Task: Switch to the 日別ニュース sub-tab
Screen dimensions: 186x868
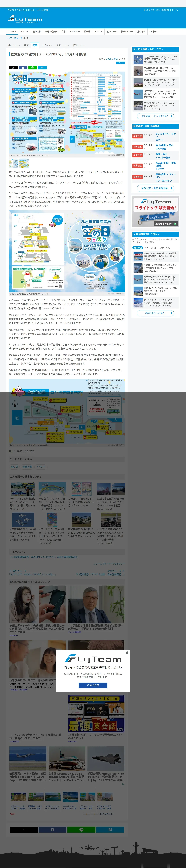Action: (80, 45)
